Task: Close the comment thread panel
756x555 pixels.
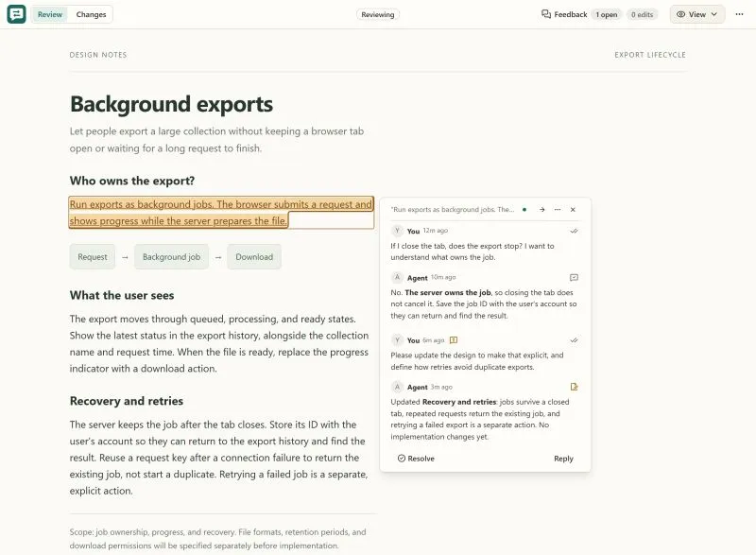Action: (x=573, y=210)
